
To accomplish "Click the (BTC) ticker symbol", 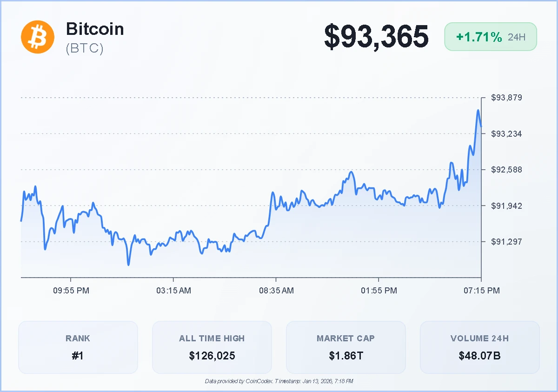I will (x=85, y=48).
